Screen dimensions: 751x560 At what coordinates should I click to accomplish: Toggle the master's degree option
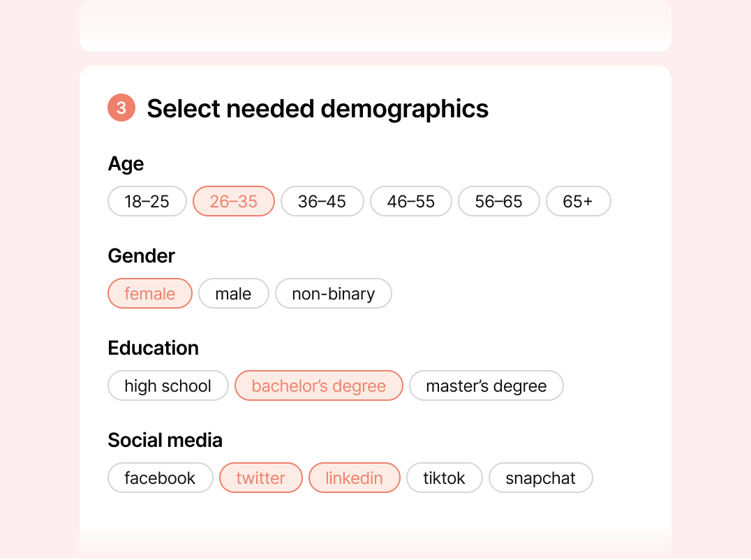[x=486, y=385]
